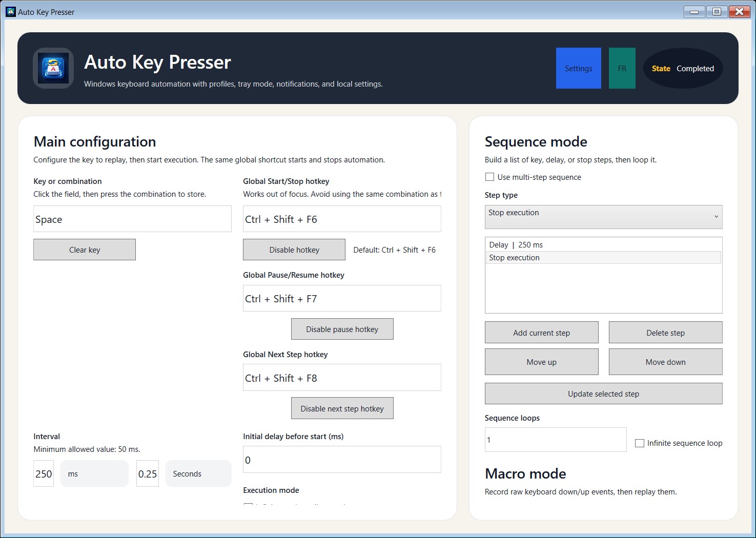Close the Auto Key Presser window
This screenshot has height=538, width=756.
(x=739, y=12)
